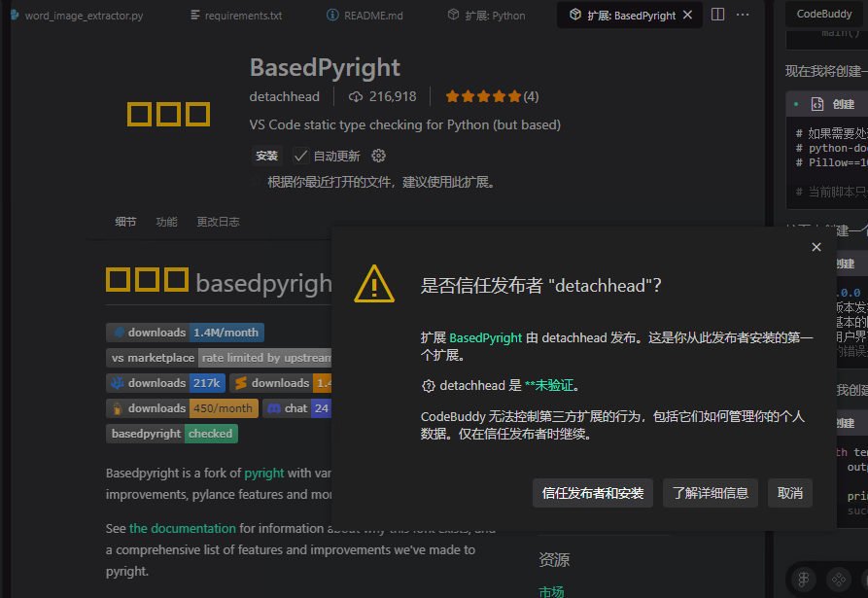Open 'the documentation' link
The width and height of the screenshot is (868, 598).
[183, 529]
